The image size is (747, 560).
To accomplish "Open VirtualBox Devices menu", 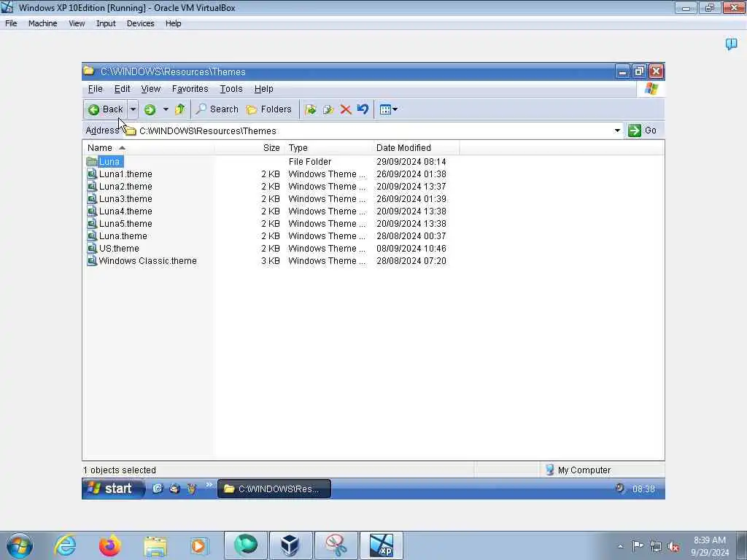I will (x=141, y=23).
